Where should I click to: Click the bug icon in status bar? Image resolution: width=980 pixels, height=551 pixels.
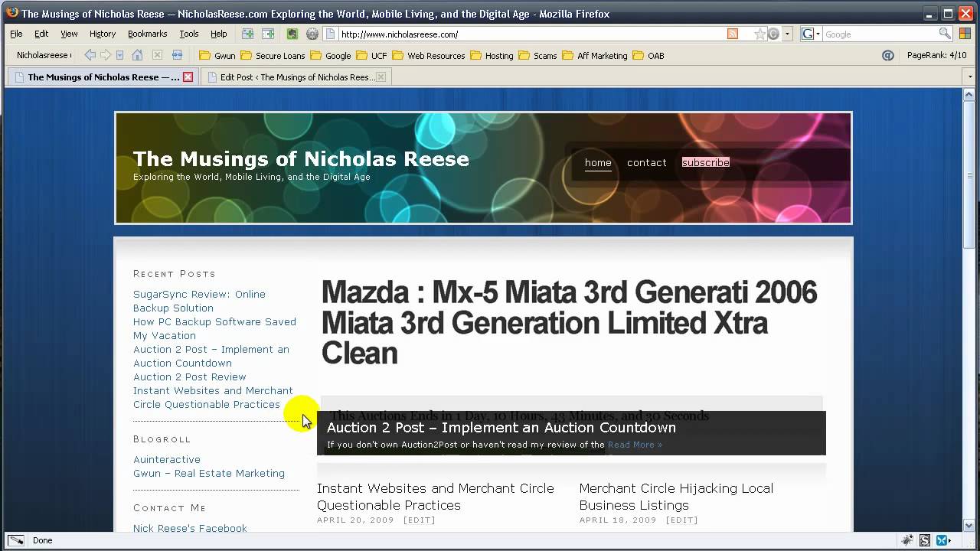point(908,540)
